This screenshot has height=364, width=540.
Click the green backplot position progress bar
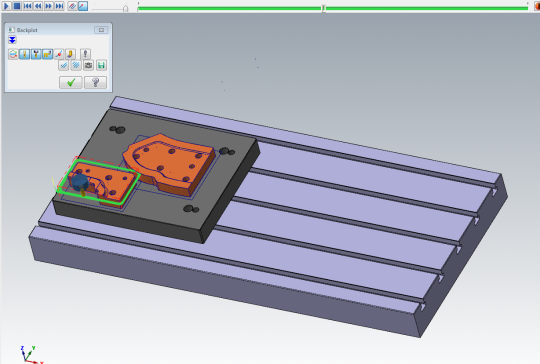coord(333,8)
